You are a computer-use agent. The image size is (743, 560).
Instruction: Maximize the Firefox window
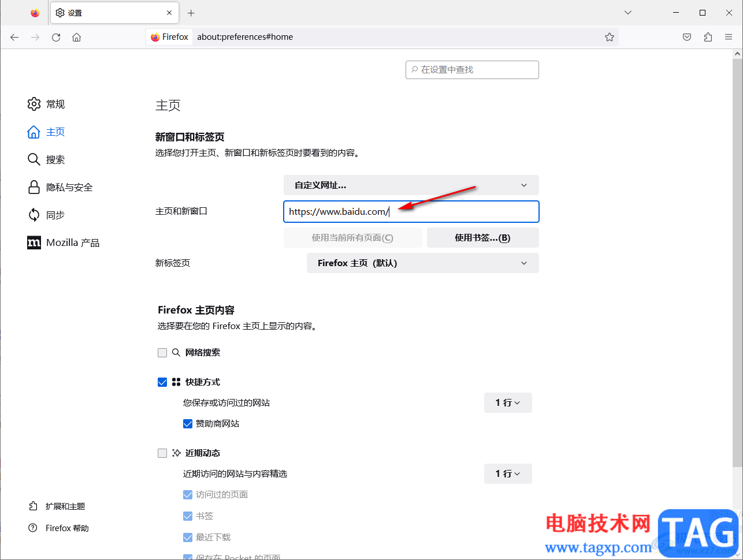tap(703, 13)
